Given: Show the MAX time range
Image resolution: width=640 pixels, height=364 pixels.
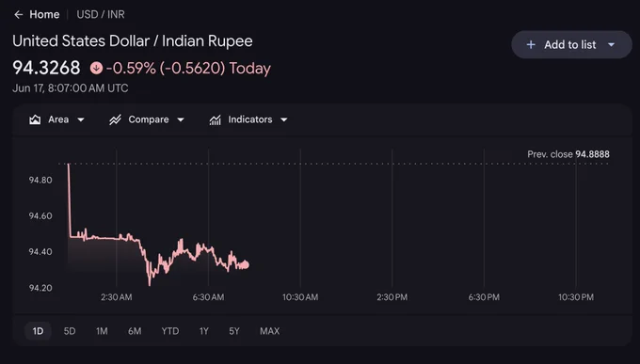Looking at the screenshot, I should [x=270, y=331].
